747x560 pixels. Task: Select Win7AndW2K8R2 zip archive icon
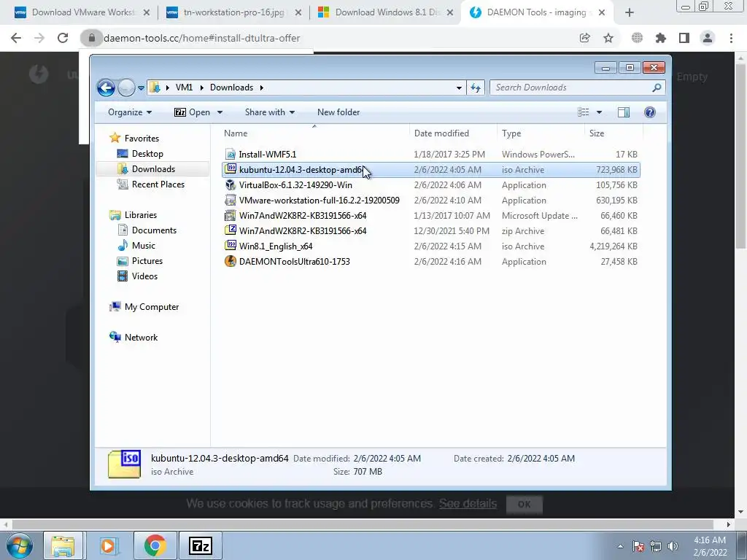[231, 231]
